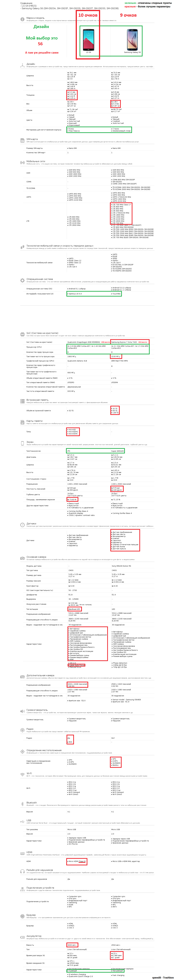Click the gear icon beside Операционная система
Screen dimensions: 175x980
(22, 280)
